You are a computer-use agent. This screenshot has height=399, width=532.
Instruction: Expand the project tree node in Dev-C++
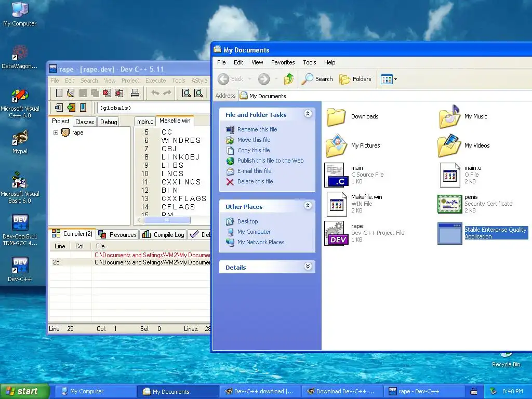[x=56, y=132]
